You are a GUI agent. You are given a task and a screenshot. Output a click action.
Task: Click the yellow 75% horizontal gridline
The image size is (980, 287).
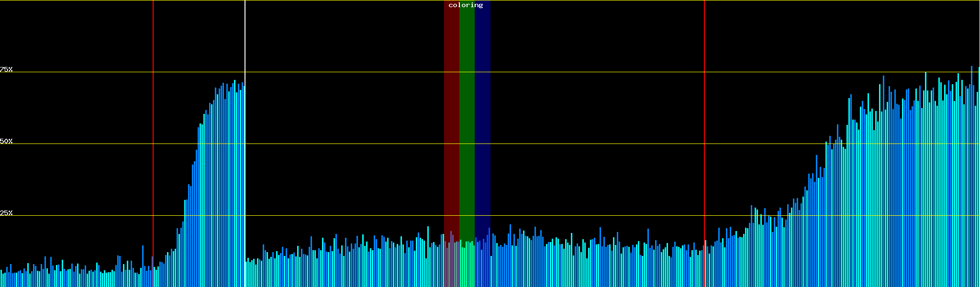(x=335, y=72)
